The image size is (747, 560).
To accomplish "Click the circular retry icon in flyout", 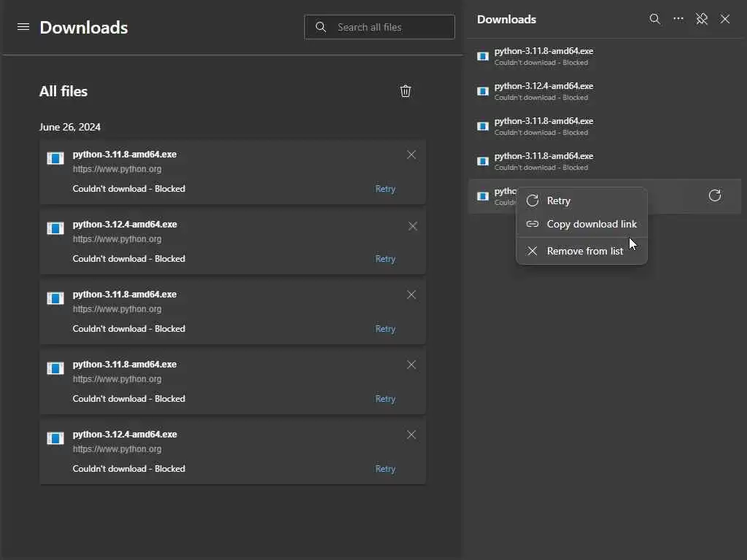I will coord(715,195).
